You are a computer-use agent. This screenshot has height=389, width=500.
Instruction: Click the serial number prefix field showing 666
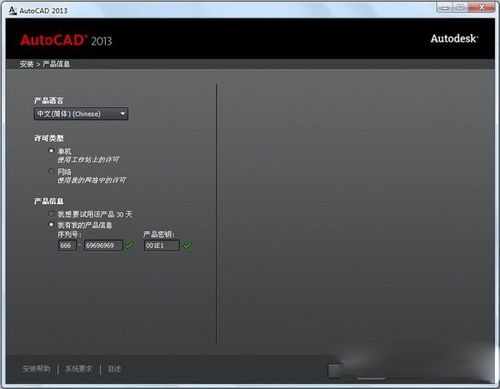tap(67, 246)
